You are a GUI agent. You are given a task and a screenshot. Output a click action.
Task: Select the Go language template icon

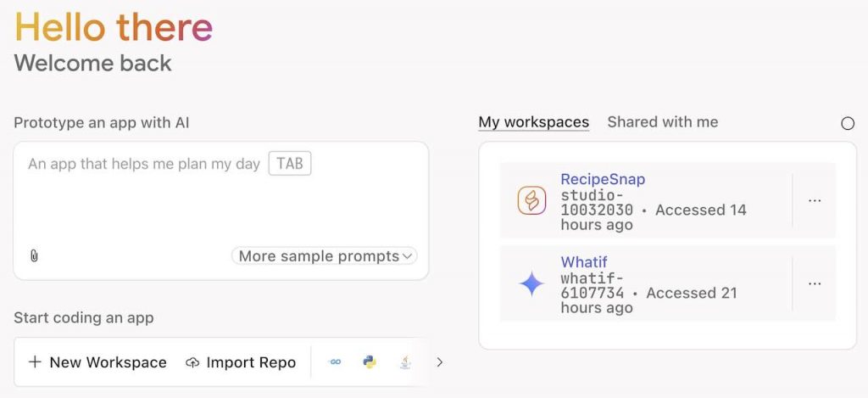click(x=334, y=362)
